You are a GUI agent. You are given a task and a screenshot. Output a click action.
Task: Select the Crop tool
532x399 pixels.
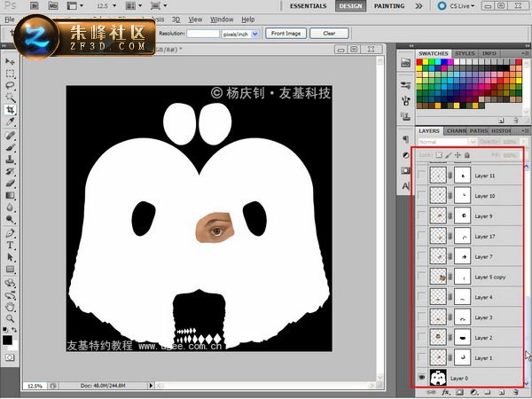(10, 110)
